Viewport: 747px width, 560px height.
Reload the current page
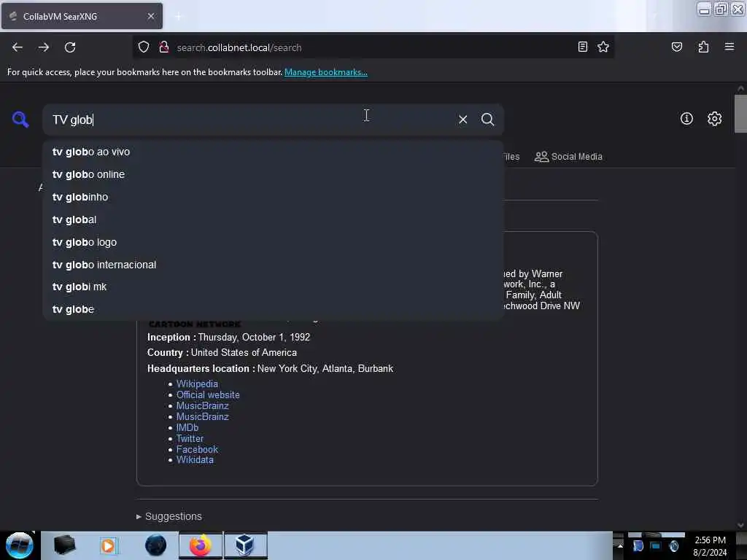[70, 47]
